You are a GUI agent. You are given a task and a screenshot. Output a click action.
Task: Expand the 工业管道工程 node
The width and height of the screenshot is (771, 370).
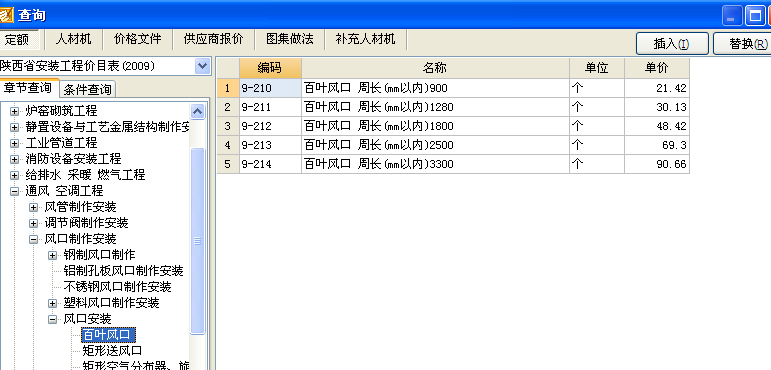click(15, 143)
